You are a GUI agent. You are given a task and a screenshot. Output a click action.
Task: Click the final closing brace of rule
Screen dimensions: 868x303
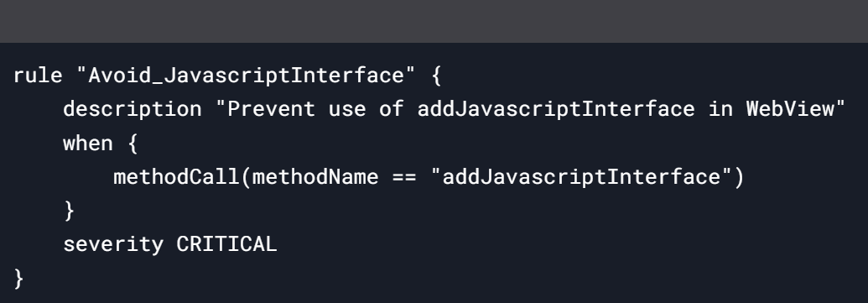click(18, 278)
